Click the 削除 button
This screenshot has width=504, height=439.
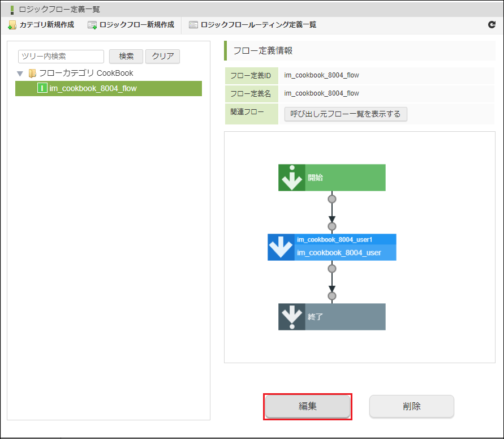pos(412,406)
